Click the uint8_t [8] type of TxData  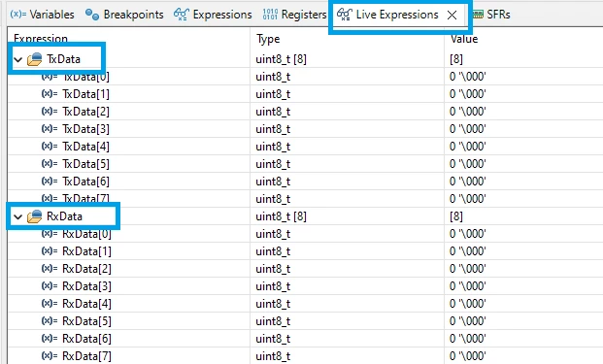click(x=282, y=59)
